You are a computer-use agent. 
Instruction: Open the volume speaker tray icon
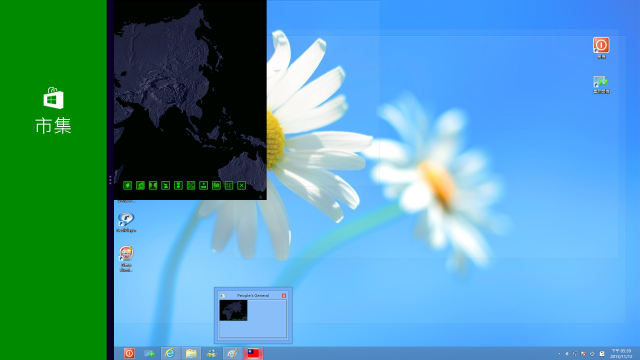pos(567,354)
